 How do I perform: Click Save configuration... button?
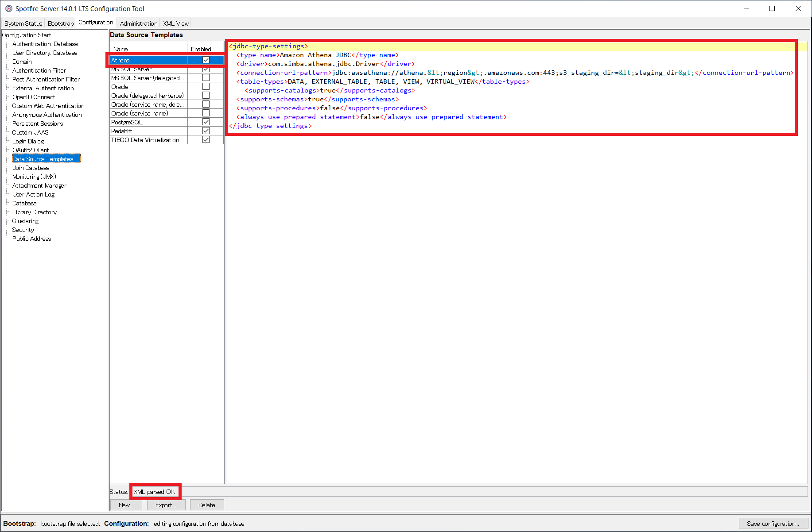pyautogui.click(x=773, y=524)
